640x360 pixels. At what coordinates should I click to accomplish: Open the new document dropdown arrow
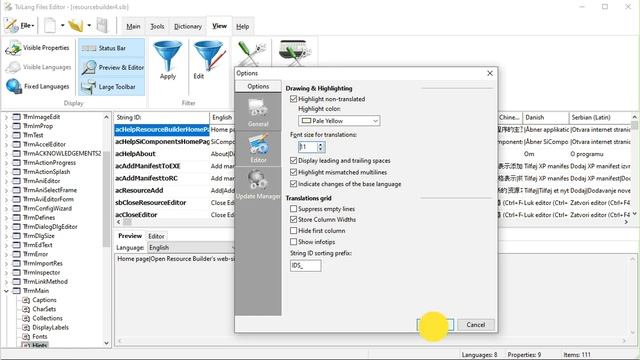click(62, 25)
